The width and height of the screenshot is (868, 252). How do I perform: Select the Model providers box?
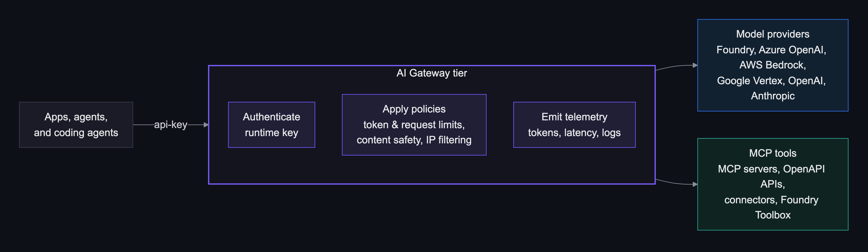coord(773,65)
